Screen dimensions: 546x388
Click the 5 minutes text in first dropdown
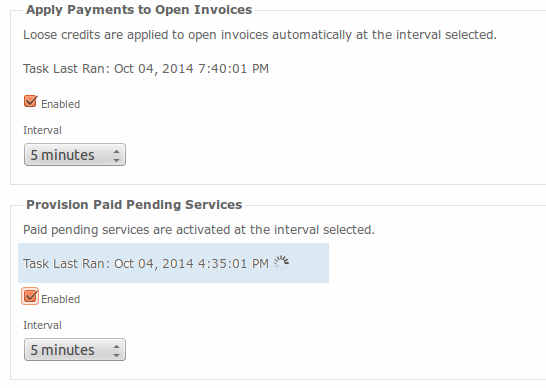pyautogui.click(x=62, y=155)
